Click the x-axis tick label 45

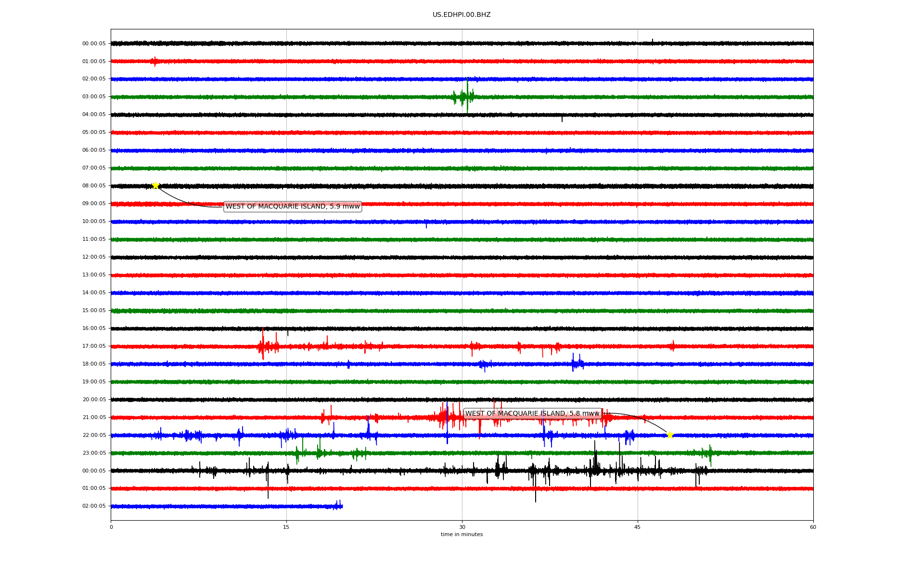click(638, 527)
